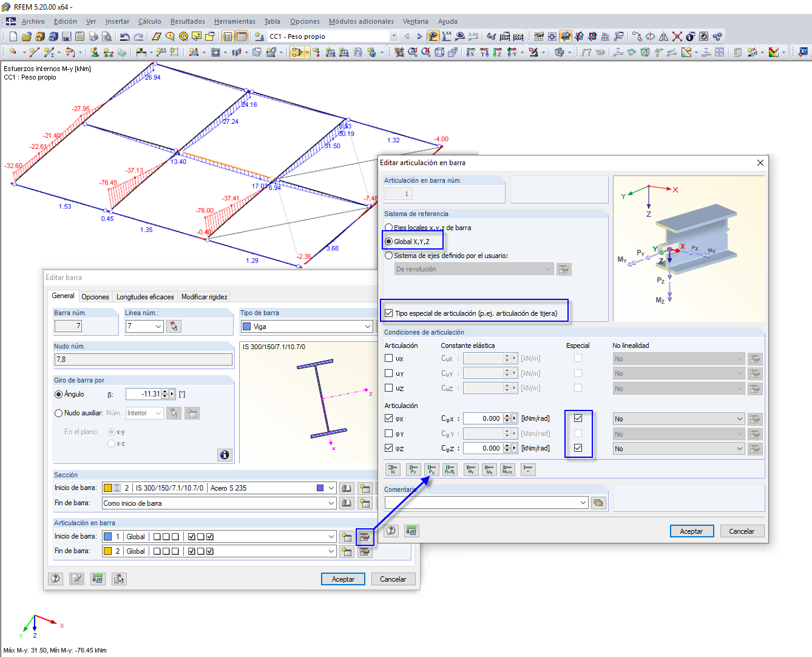Viewport: 812px width, 657px height.
Task: Cancel the Editar barra dialog
Action: click(x=393, y=579)
